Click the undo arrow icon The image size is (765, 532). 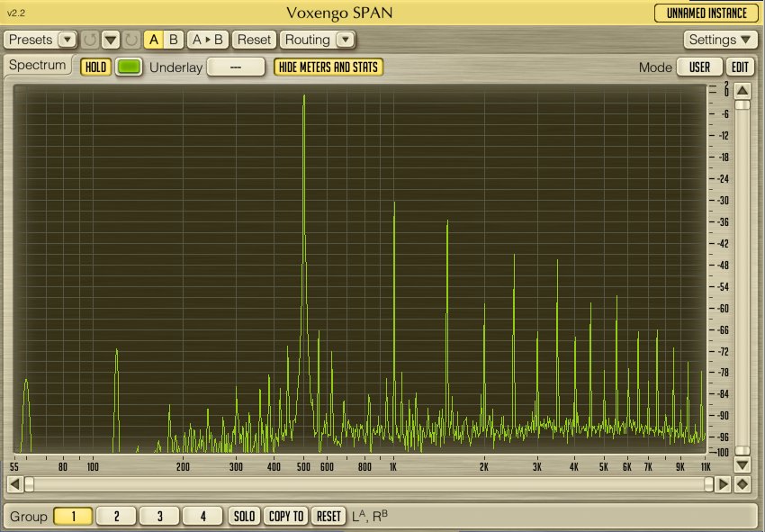point(90,40)
